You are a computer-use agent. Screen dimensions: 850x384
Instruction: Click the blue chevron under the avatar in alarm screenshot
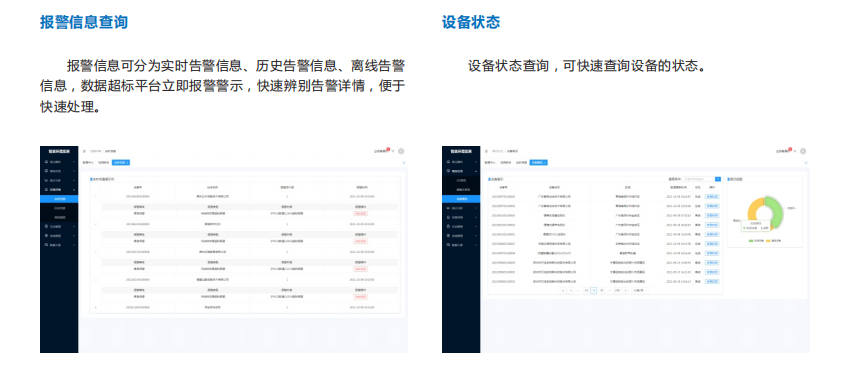pos(404,163)
